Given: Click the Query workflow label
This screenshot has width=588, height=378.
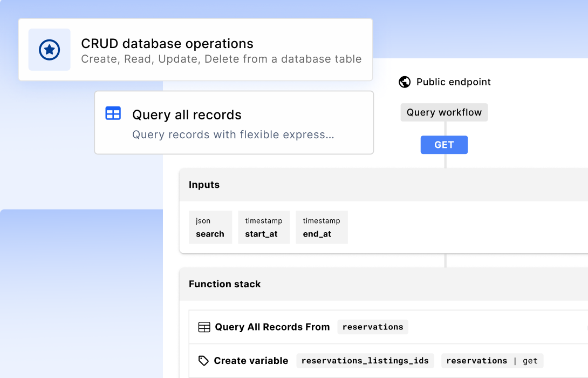Looking at the screenshot, I should (x=444, y=112).
